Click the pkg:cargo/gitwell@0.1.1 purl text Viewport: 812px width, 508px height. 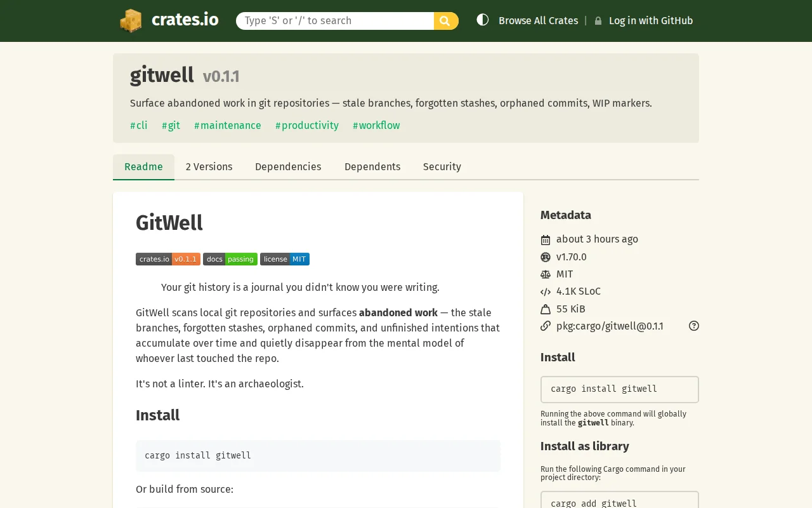610,326
